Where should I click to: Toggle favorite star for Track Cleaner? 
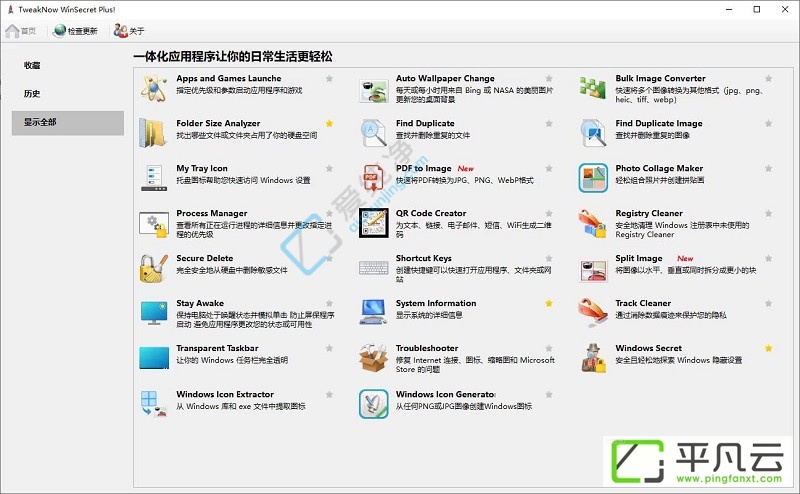[x=768, y=303]
